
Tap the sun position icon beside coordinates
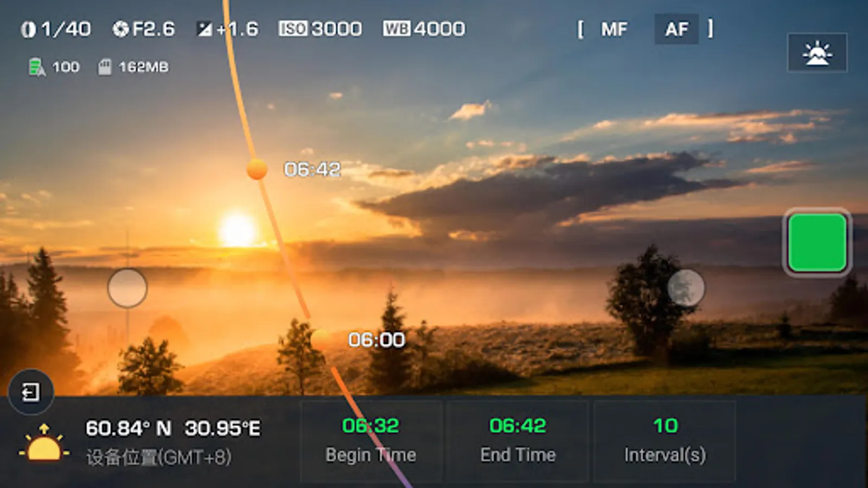[x=44, y=443]
